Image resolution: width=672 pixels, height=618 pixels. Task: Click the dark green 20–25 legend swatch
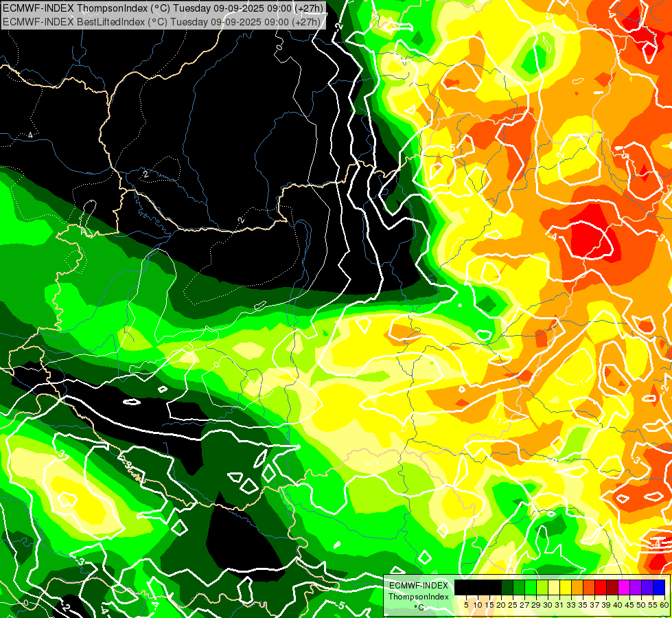coord(507,587)
